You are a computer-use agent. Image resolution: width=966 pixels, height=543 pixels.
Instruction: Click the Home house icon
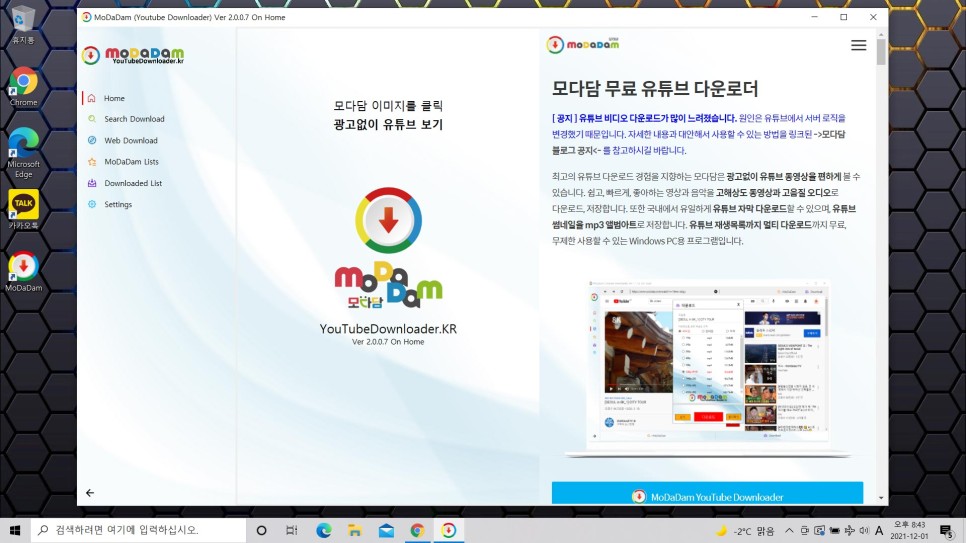click(x=92, y=98)
